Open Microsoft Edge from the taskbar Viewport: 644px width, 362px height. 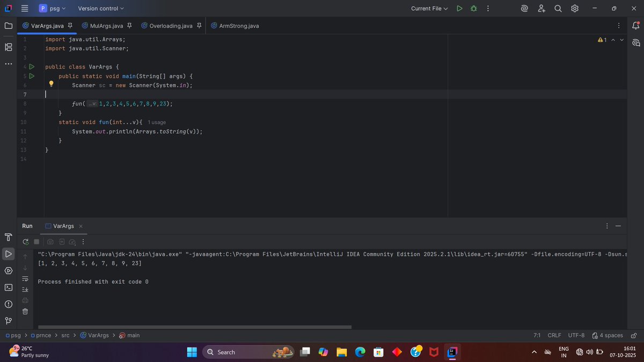[360, 352]
